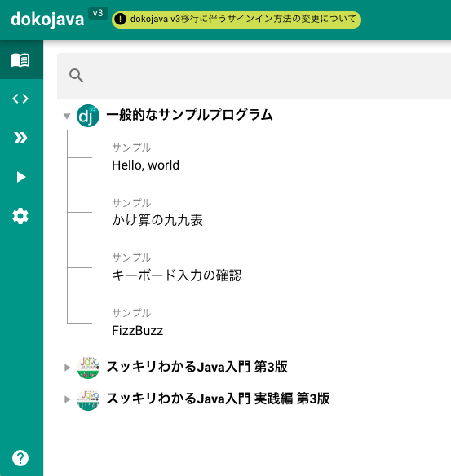Select the キーボード入力の確認 sample
Screen dimensions: 451x476
(177, 275)
